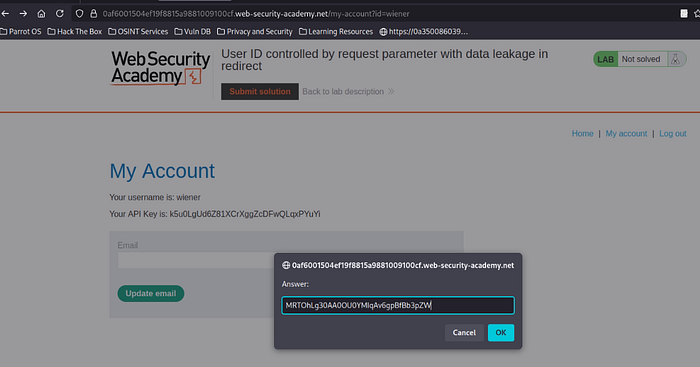
Task: Open the Vuln DB bookmark folder
Action: 192,32
